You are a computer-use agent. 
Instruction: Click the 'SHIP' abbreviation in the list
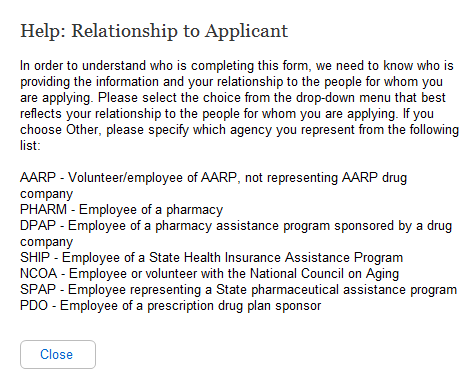click(35, 258)
